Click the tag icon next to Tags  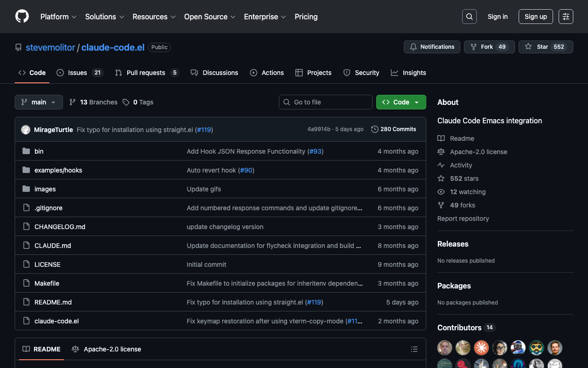126,102
